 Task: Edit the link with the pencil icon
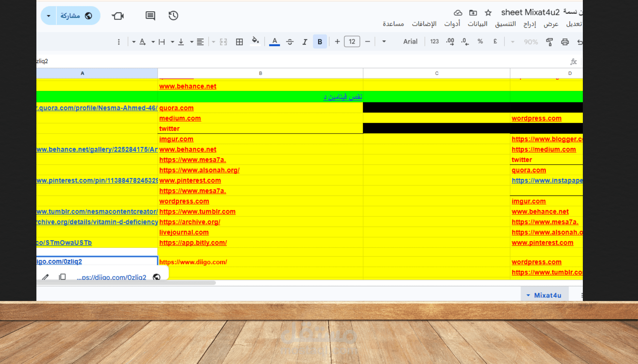[45, 277]
